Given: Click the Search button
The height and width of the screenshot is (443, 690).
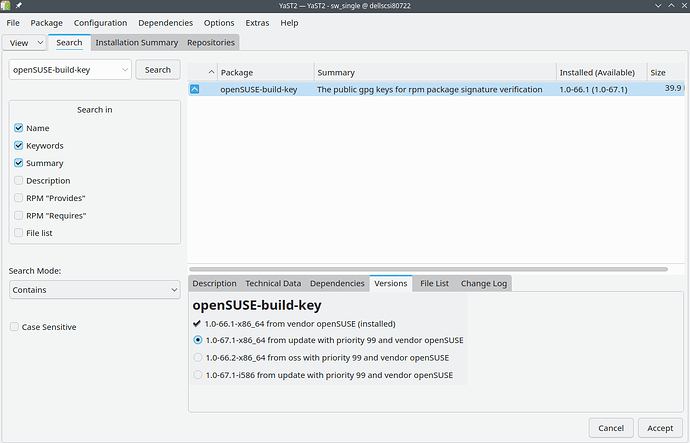Looking at the screenshot, I should click(158, 70).
